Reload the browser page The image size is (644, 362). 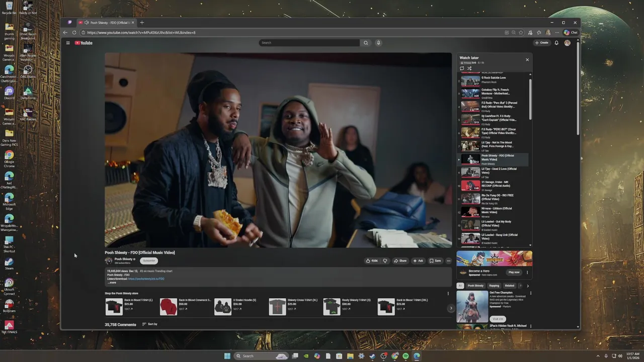point(74,33)
